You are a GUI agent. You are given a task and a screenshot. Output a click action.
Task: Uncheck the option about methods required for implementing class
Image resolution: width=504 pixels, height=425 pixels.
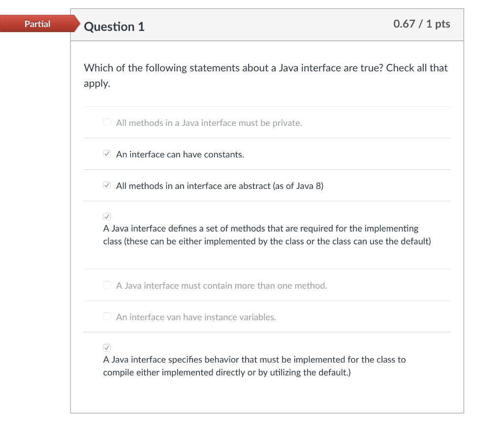[107, 216]
